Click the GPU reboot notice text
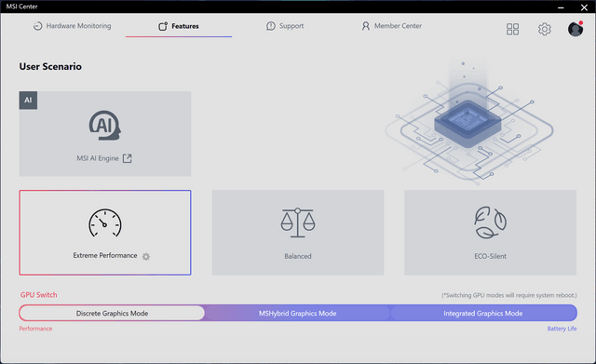This screenshot has height=364, width=596. coord(509,295)
